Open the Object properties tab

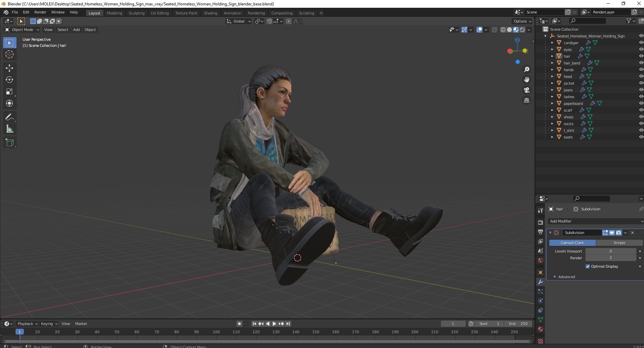coord(540,272)
